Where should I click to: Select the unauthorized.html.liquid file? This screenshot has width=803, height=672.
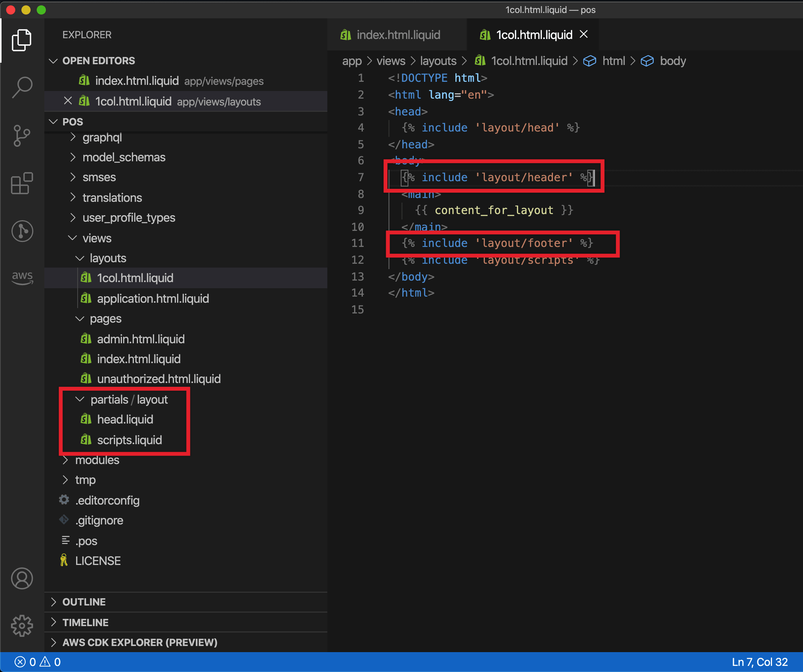(159, 378)
